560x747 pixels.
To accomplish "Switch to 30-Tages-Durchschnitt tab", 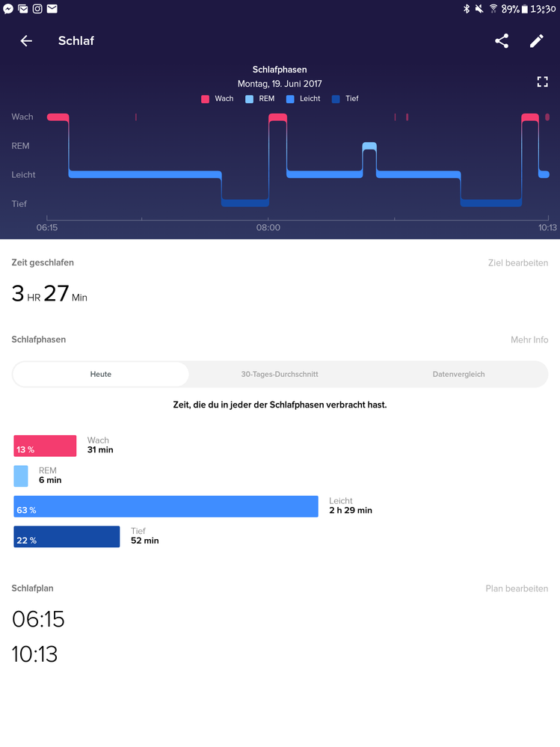I will (x=280, y=374).
